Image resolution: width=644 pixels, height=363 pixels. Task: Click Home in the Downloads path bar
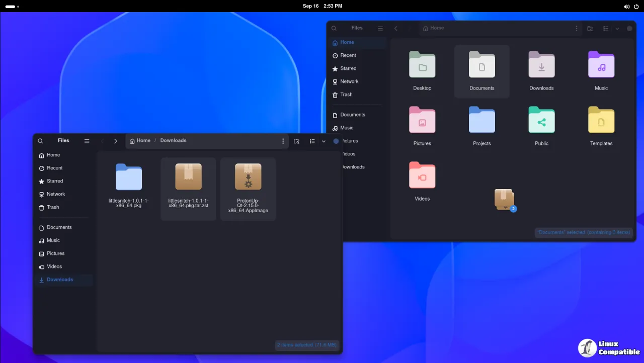140,141
